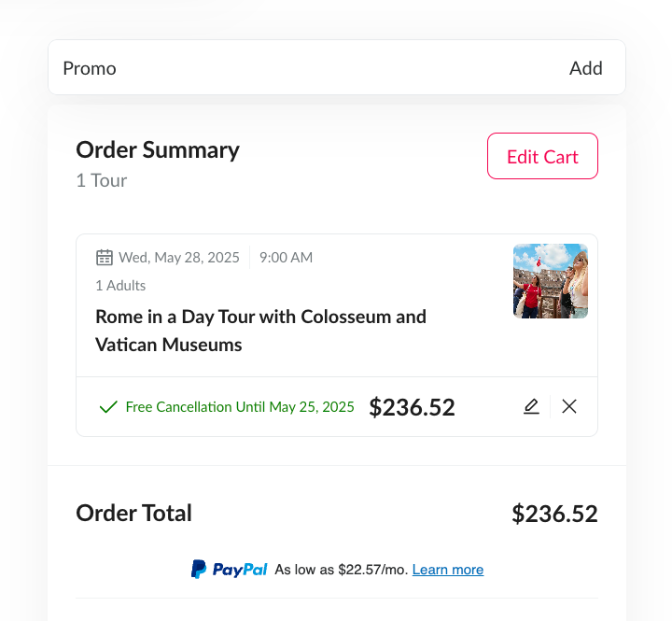This screenshot has width=672, height=621.
Task: Click the 1 Adults guest count
Action: coord(120,286)
